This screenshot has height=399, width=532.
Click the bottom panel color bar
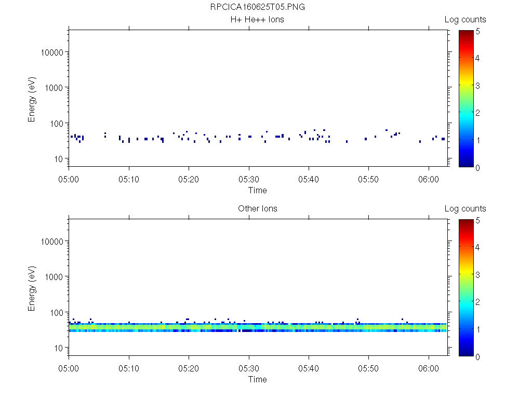tap(466, 288)
